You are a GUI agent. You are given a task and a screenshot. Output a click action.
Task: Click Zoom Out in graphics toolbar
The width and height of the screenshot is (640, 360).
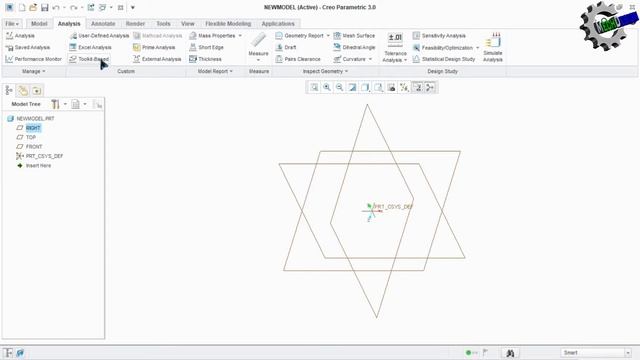[x=340, y=87]
